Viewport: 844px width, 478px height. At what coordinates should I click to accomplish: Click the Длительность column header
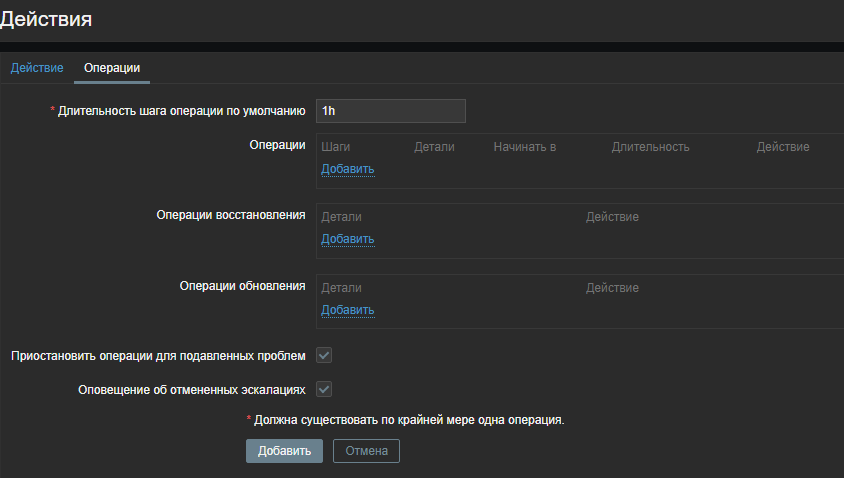[650, 147]
